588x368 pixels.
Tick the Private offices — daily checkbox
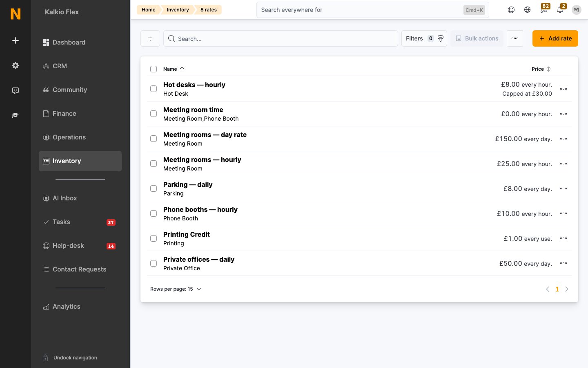(154, 263)
